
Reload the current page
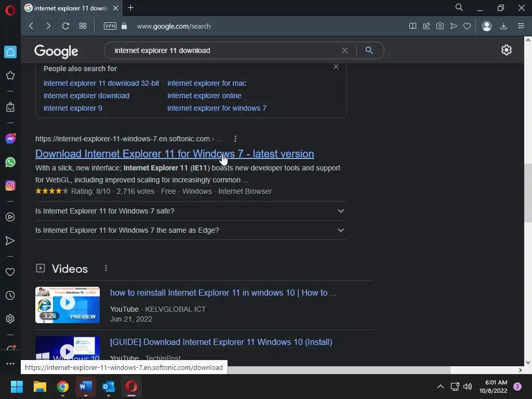tap(65, 26)
